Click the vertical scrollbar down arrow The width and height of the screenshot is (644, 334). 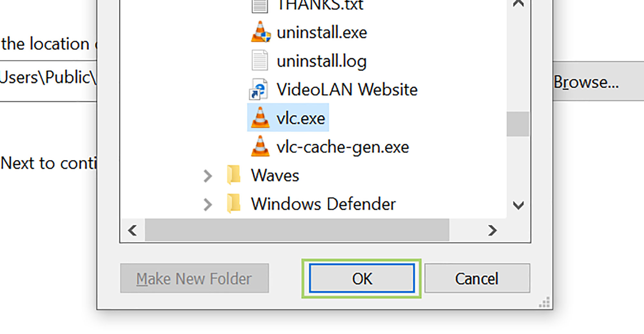point(518,205)
